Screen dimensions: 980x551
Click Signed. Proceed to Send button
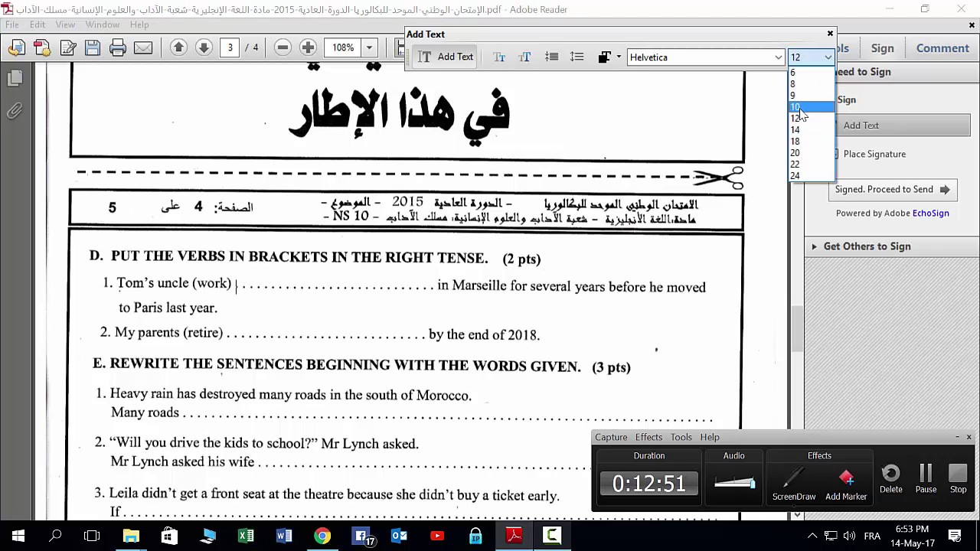click(892, 190)
